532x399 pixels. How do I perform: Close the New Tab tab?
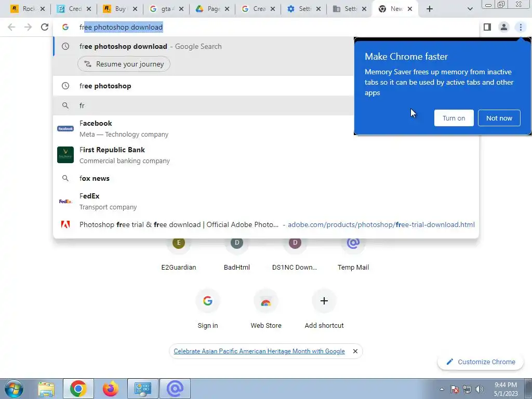click(x=410, y=9)
